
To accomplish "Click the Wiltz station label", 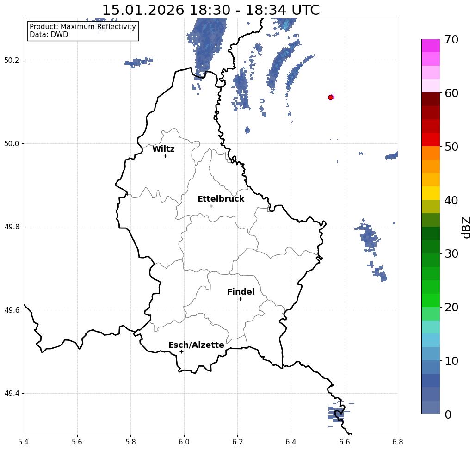I will coord(163,149).
